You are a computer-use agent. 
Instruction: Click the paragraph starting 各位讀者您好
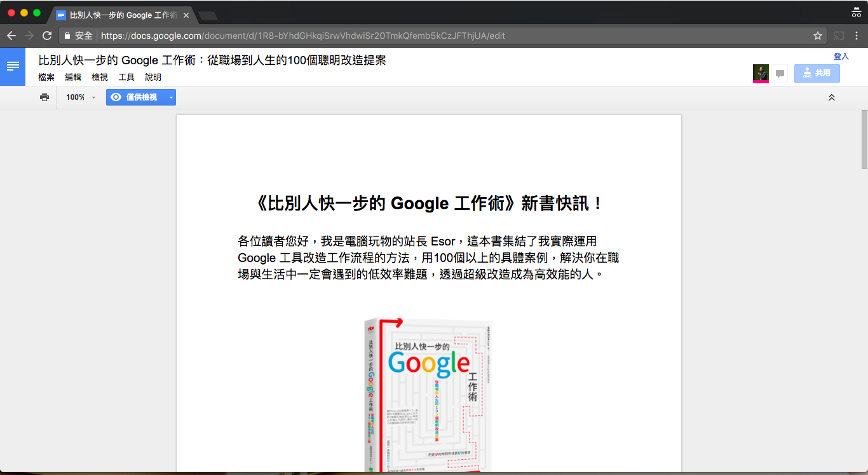428,258
